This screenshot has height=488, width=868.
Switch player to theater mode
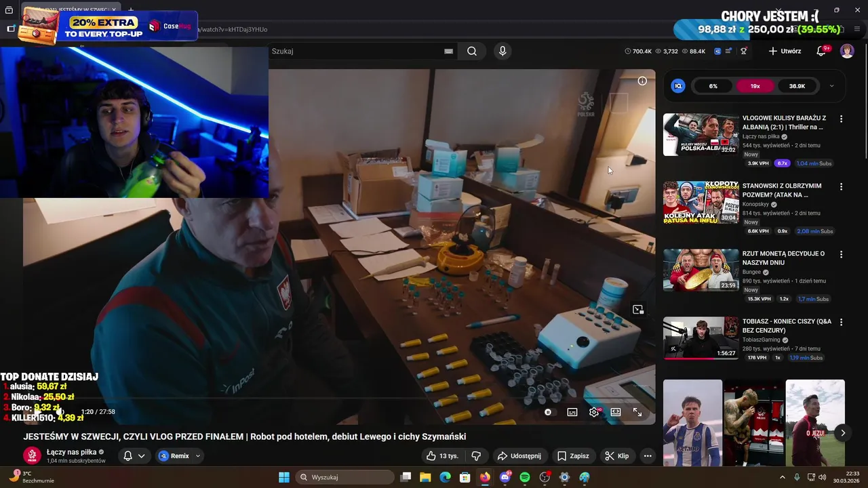coord(616,412)
